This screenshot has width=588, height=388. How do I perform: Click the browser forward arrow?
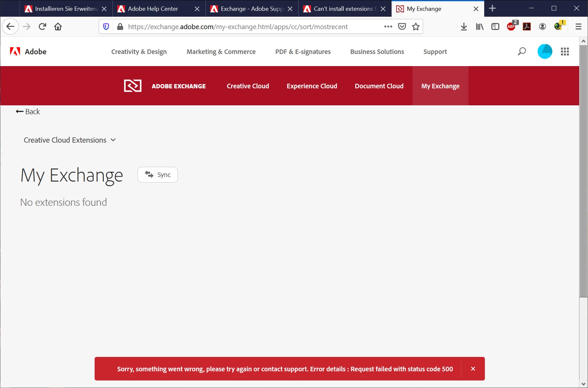[27, 26]
